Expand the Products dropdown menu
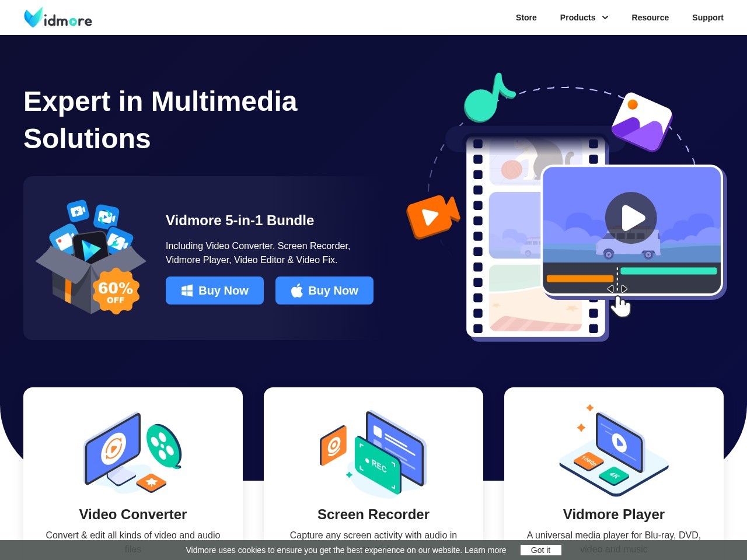 coord(584,17)
